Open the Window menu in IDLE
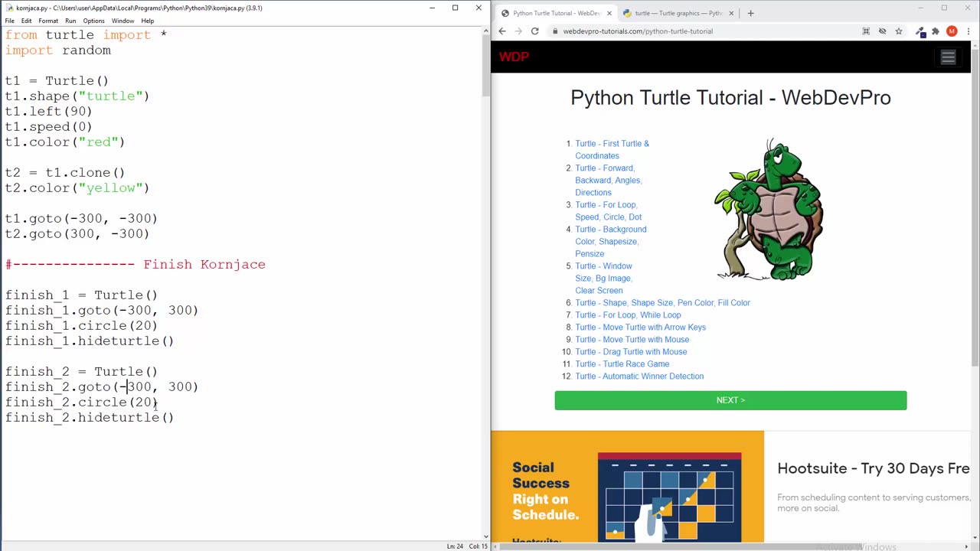 point(122,21)
